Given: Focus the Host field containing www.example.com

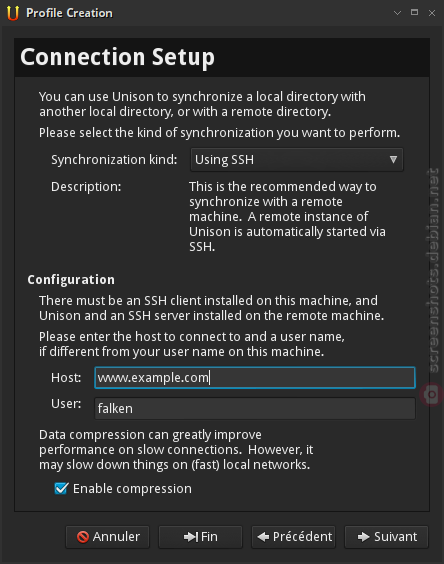Looking at the screenshot, I should point(255,378).
